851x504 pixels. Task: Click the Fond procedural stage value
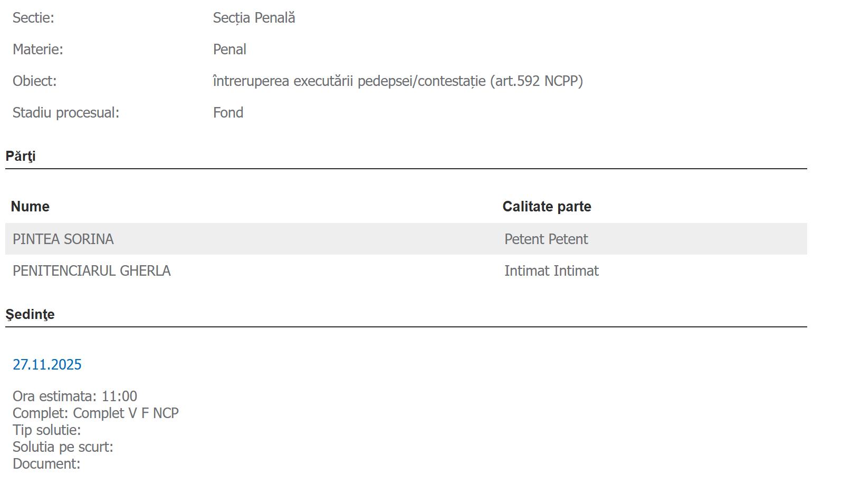pyautogui.click(x=228, y=113)
